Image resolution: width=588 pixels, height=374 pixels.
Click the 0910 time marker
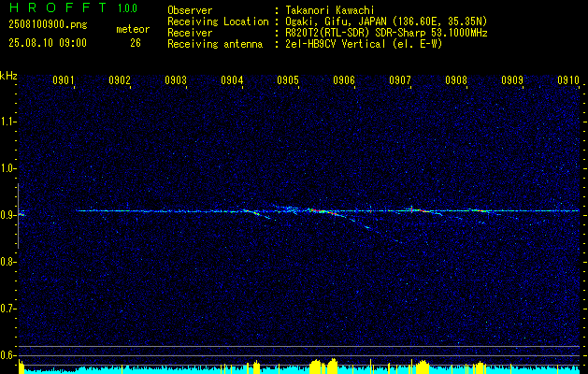(x=568, y=79)
